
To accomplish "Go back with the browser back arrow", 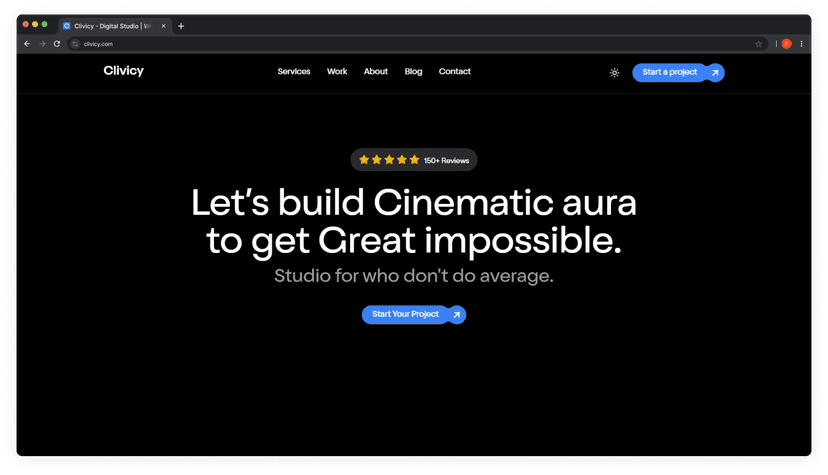I will coord(27,44).
